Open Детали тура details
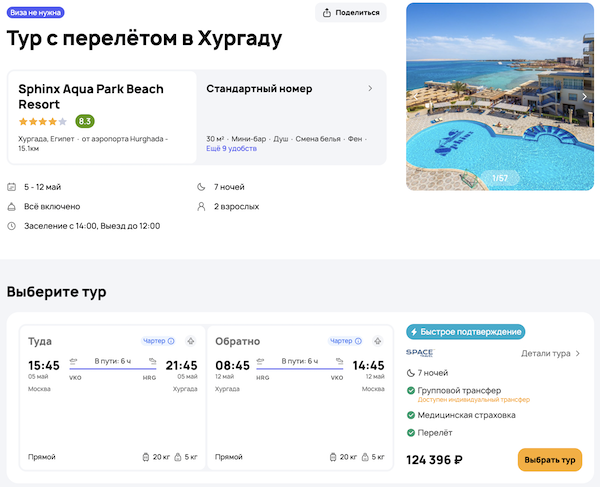Screen dimensions: 600x487 [x=551, y=353]
